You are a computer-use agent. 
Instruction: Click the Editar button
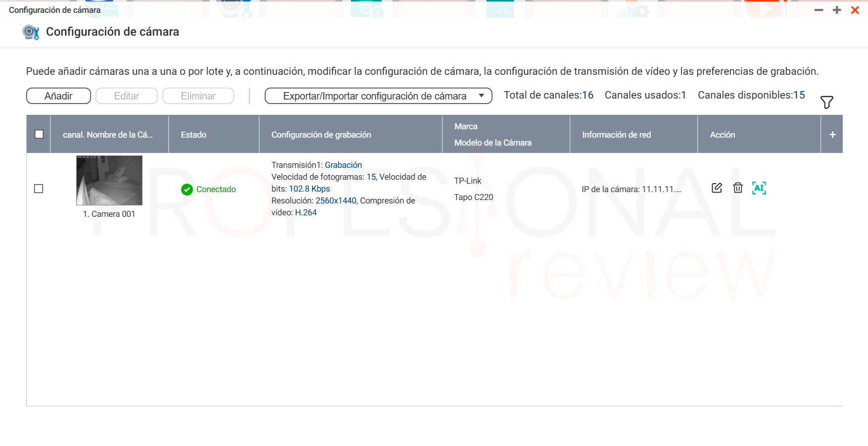[127, 96]
